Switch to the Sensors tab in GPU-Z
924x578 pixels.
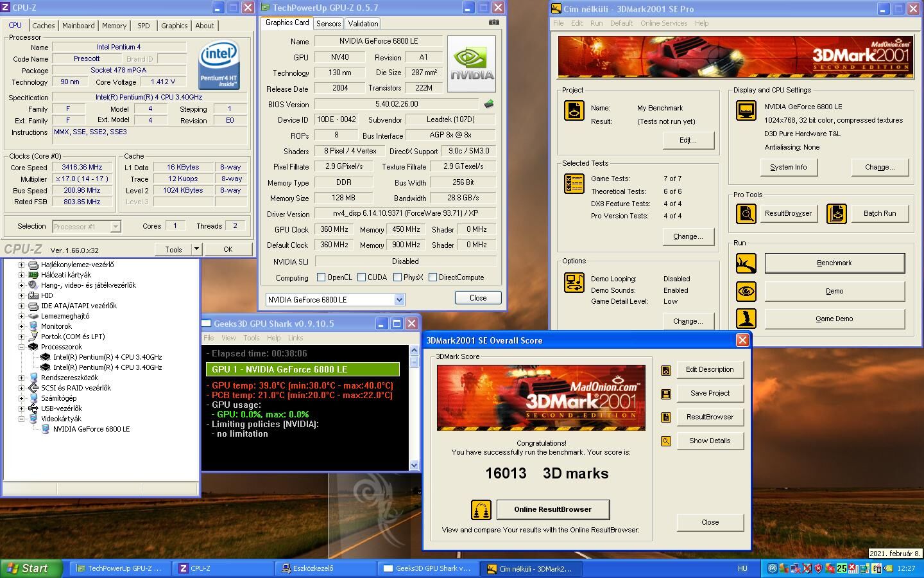click(329, 24)
